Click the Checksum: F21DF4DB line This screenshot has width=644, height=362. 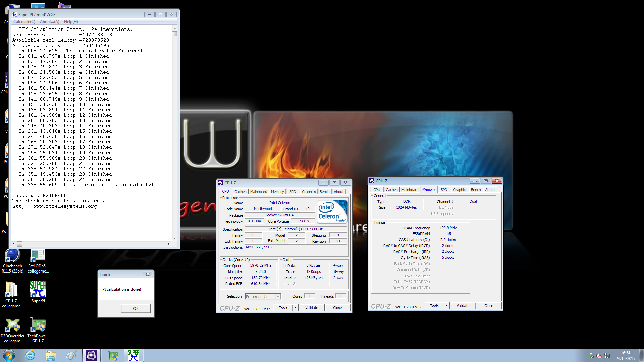[40, 195]
